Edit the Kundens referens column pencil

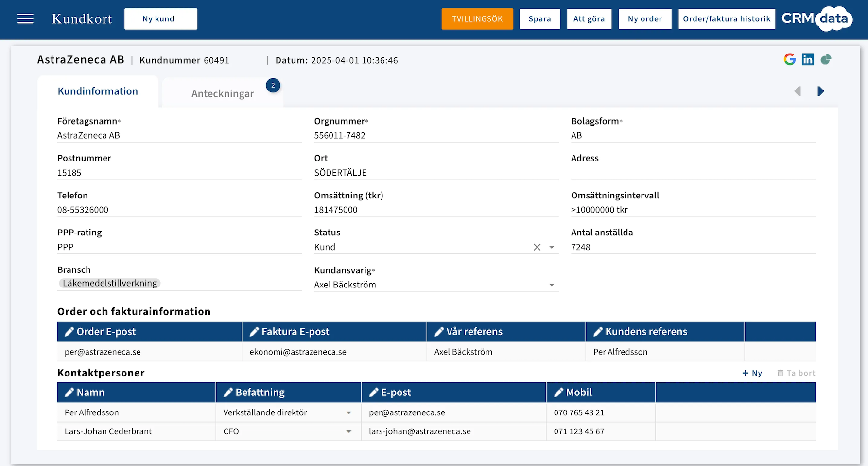pyautogui.click(x=598, y=332)
